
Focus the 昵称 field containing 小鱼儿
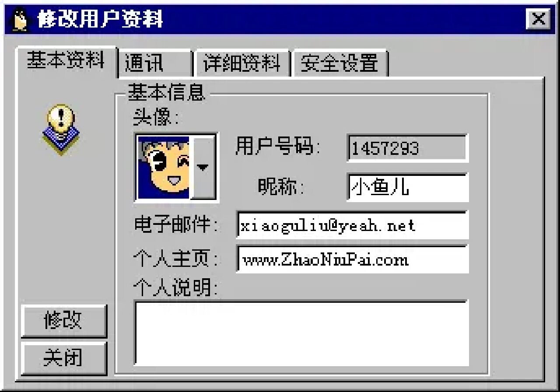coord(408,187)
